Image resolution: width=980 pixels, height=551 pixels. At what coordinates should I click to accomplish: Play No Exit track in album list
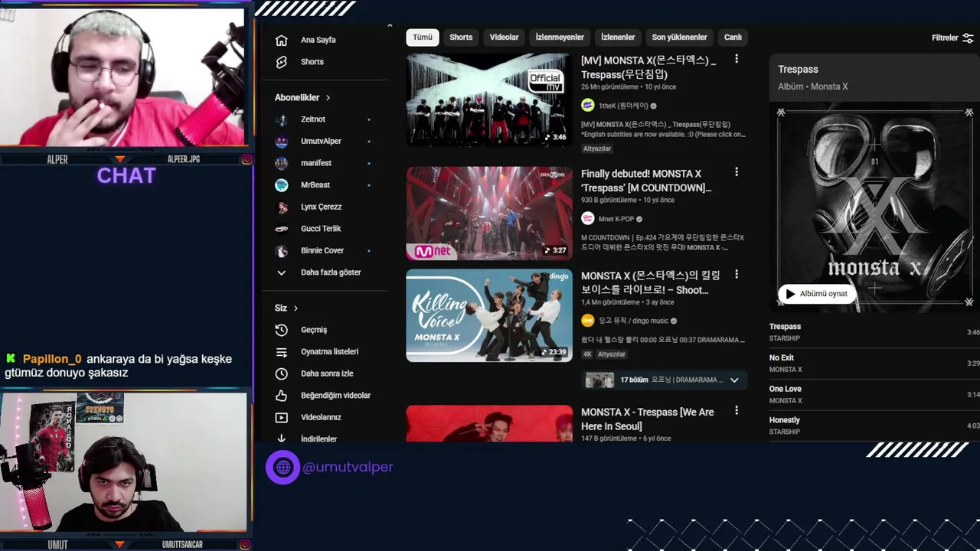874,364
